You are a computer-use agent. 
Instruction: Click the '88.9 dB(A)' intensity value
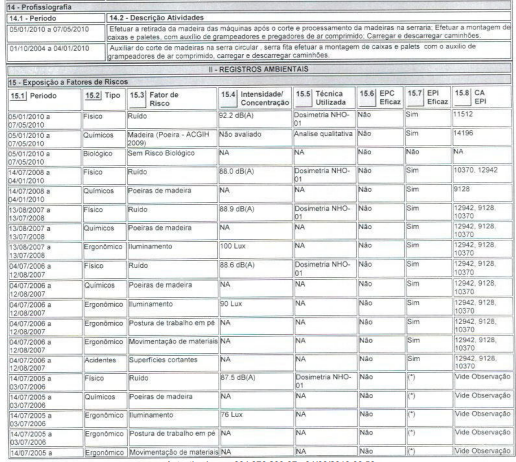tap(237, 209)
